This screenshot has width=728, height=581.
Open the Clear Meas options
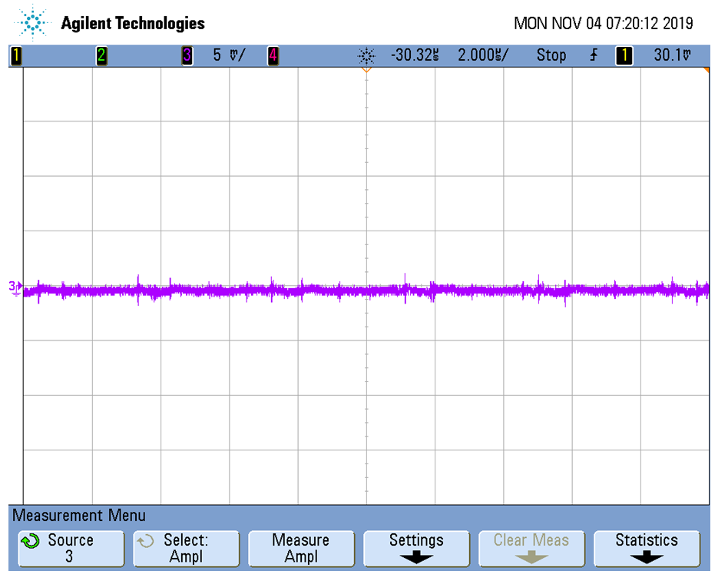tap(531, 548)
